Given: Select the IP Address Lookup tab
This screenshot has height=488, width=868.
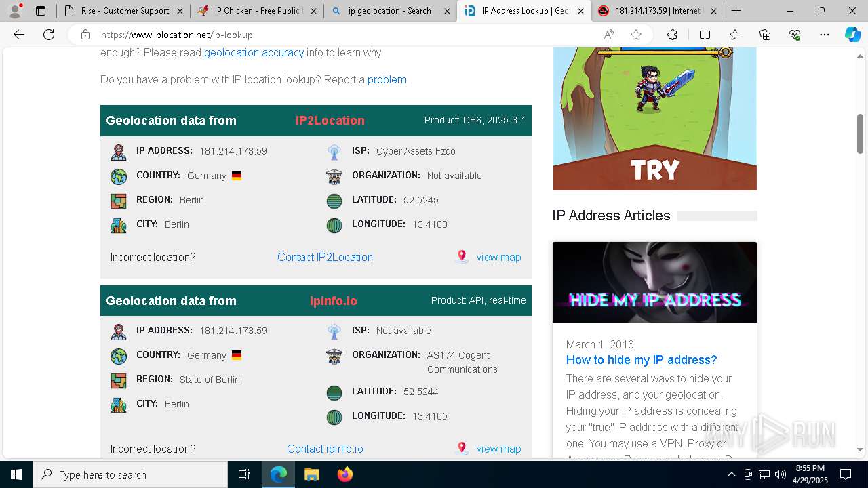Looking at the screenshot, I should point(524,11).
